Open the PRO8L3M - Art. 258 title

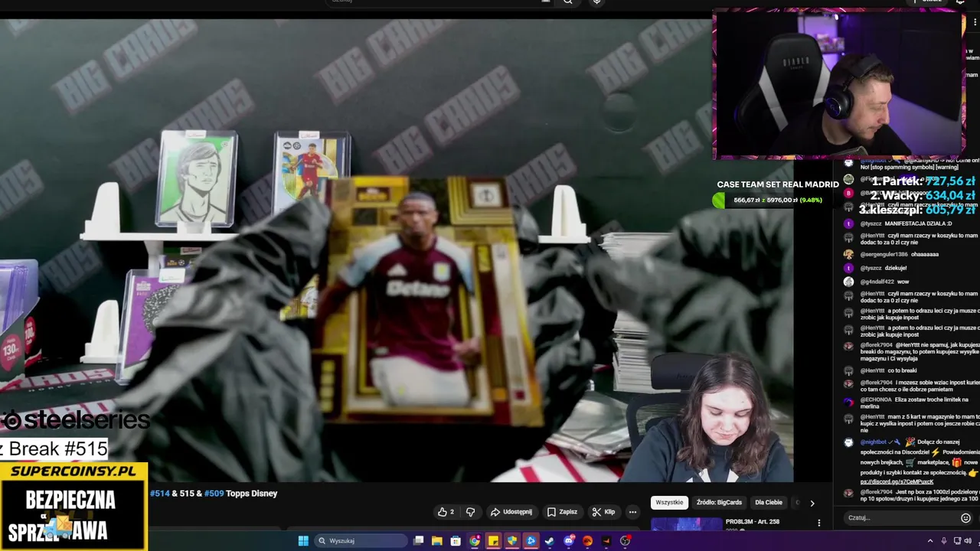click(x=753, y=522)
